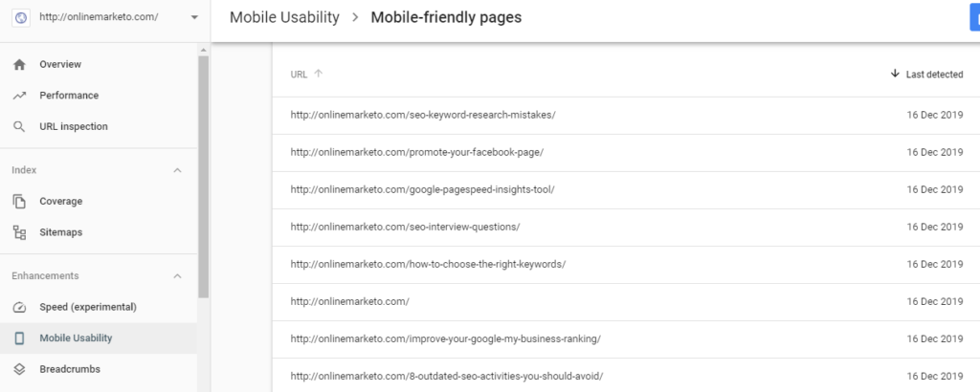Click the Breadcrumbs layers icon
The height and width of the screenshot is (392, 980).
point(19,369)
